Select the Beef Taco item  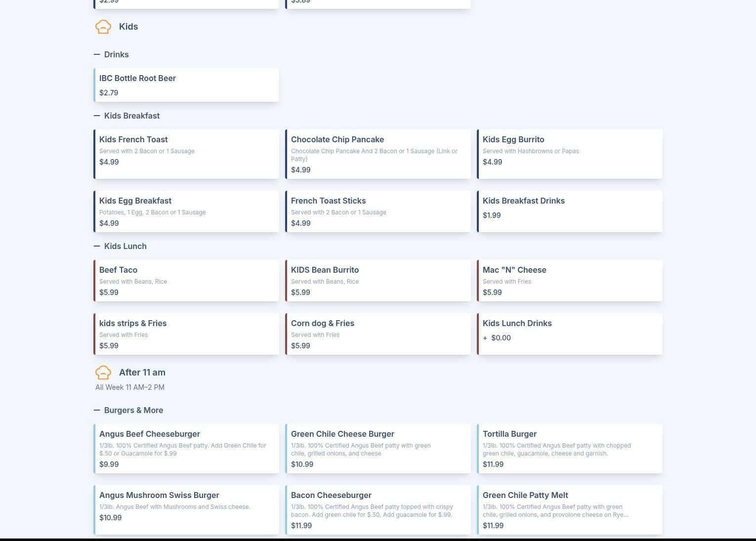(186, 281)
